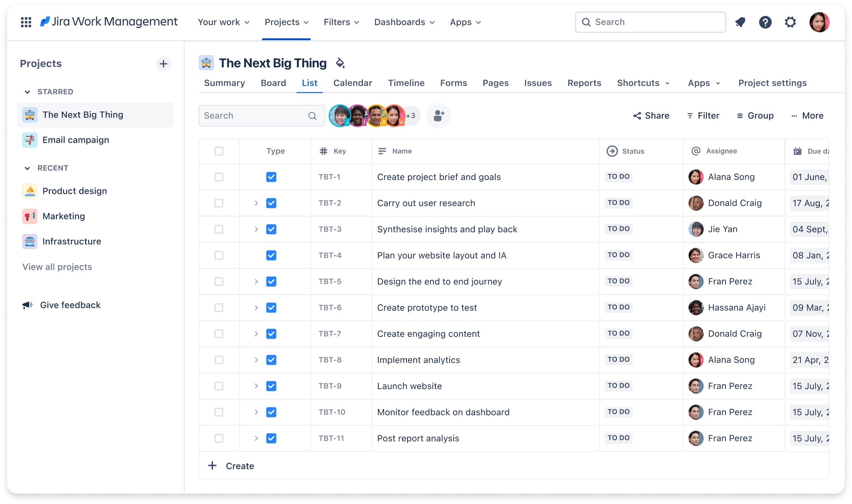The width and height of the screenshot is (852, 504).
Task: Click the notification bell icon
Action: (740, 22)
